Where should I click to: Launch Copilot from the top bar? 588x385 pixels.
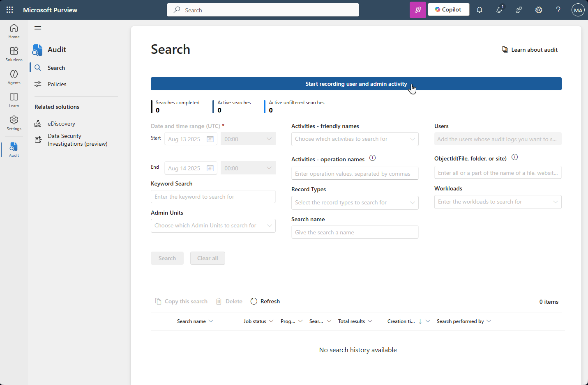448,9
